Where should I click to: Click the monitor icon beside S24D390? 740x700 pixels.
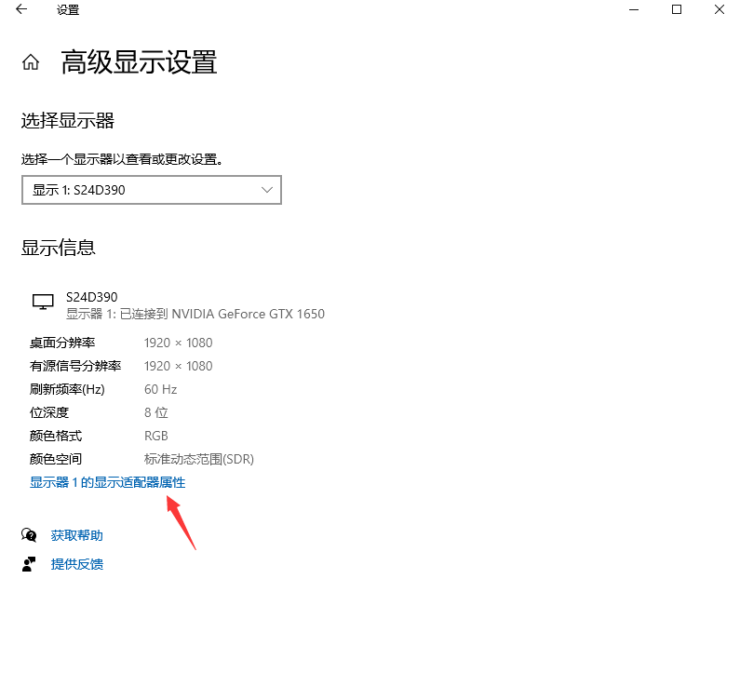point(43,303)
